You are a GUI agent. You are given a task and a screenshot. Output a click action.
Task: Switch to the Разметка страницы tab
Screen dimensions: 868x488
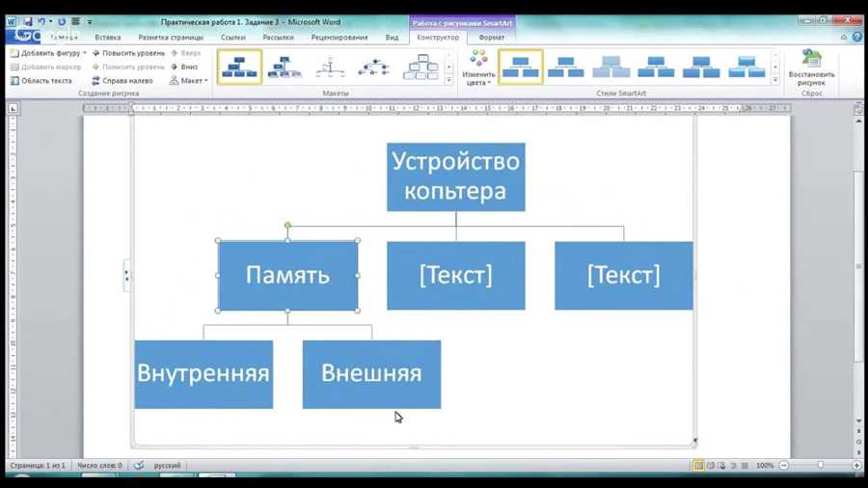[171, 38]
